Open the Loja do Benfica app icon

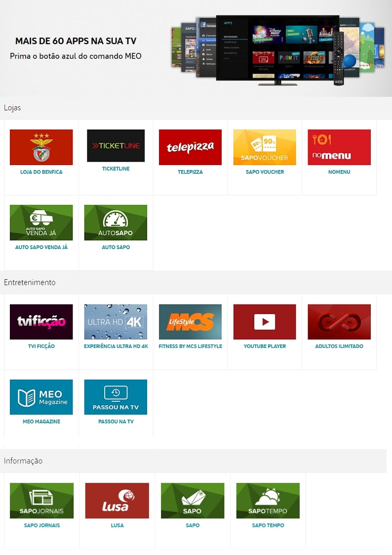(x=41, y=147)
